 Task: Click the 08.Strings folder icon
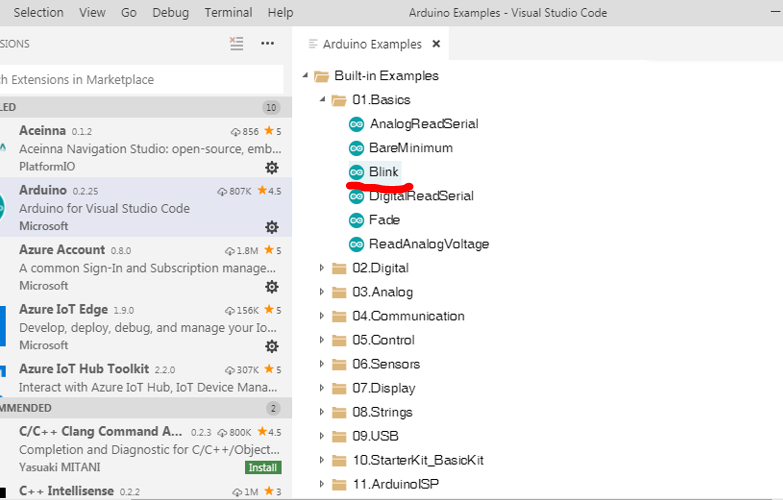tap(339, 412)
